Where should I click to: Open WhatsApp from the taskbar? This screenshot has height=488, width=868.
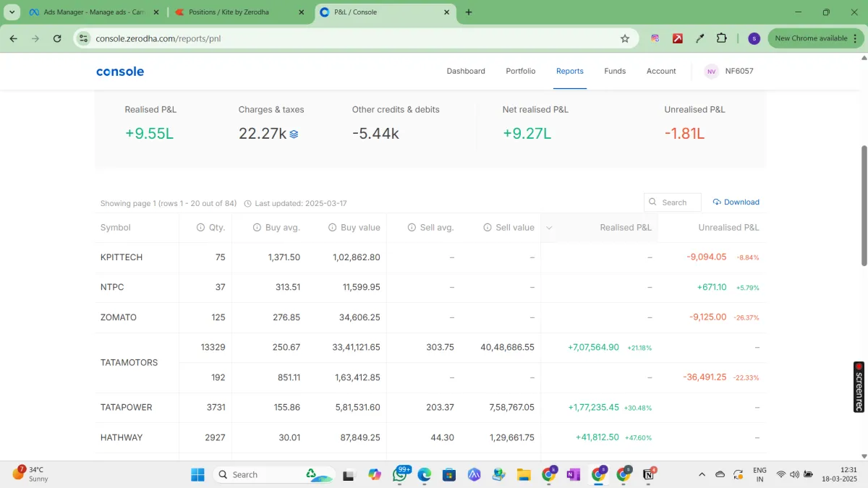[x=400, y=474]
